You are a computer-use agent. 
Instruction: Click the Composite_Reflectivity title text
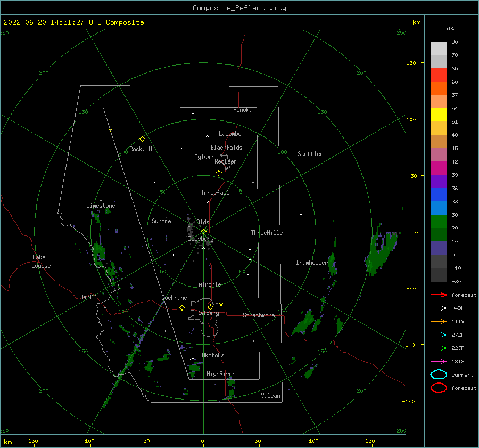[239, 8]
